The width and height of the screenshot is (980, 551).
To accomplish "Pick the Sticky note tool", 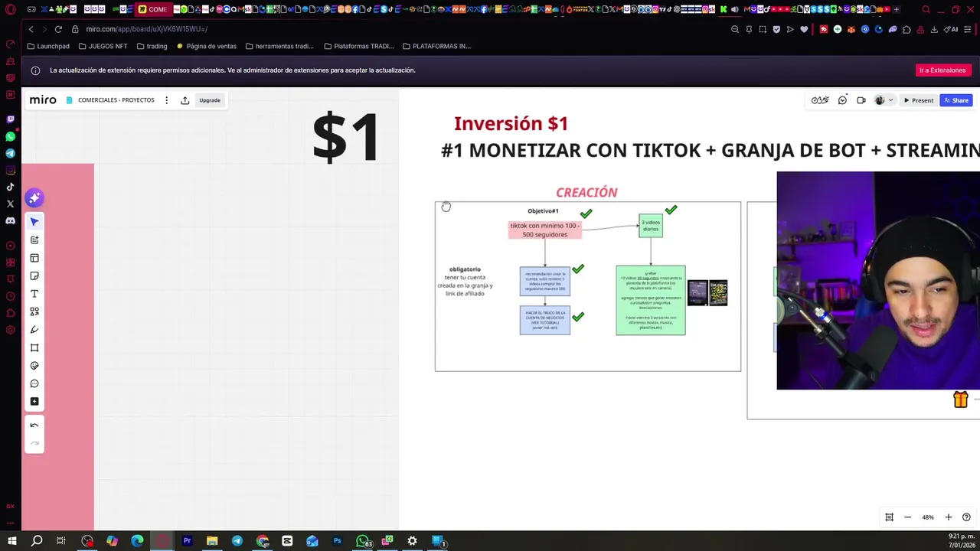I will click(34, 276).
